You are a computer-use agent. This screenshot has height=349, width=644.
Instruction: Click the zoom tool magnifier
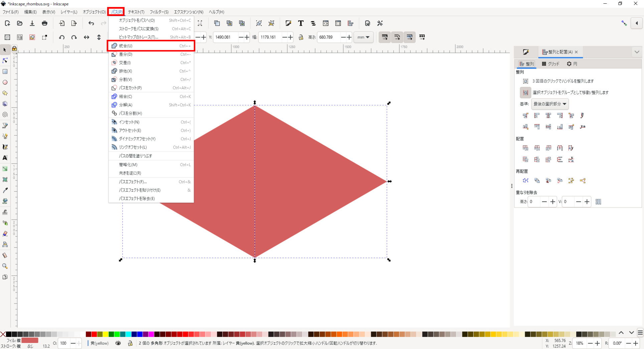[x=5, y=266]
